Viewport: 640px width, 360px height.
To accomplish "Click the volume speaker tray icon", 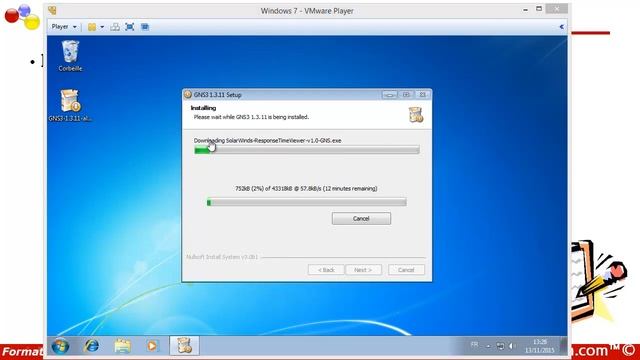I will coord(512,346).
